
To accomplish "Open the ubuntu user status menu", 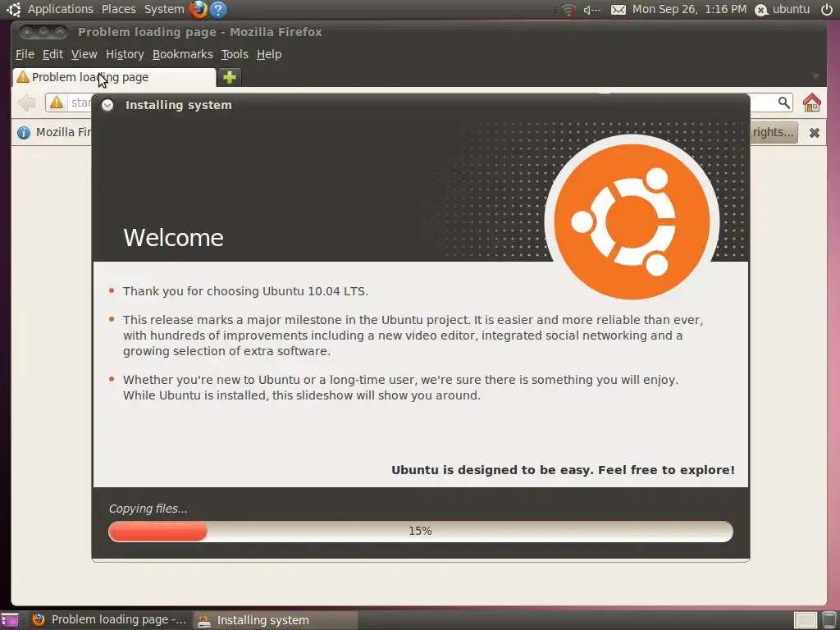I will pos(782,9).
